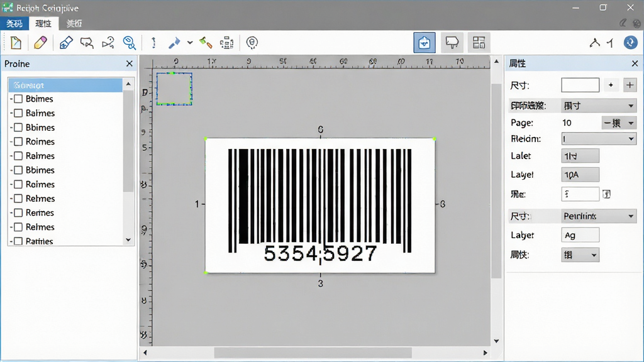
Task: Switch to grid layout view button
Action: (479, 42)
